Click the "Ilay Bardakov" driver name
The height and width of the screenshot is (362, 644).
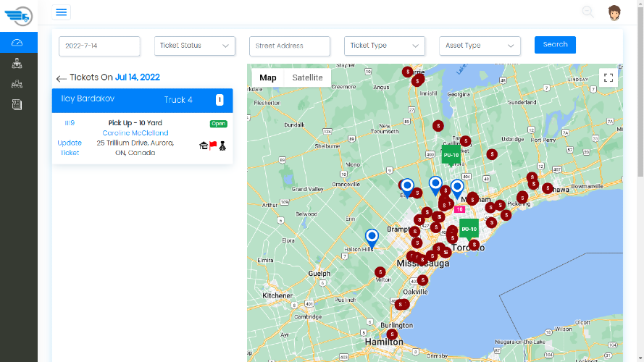(x=88, y=98)
